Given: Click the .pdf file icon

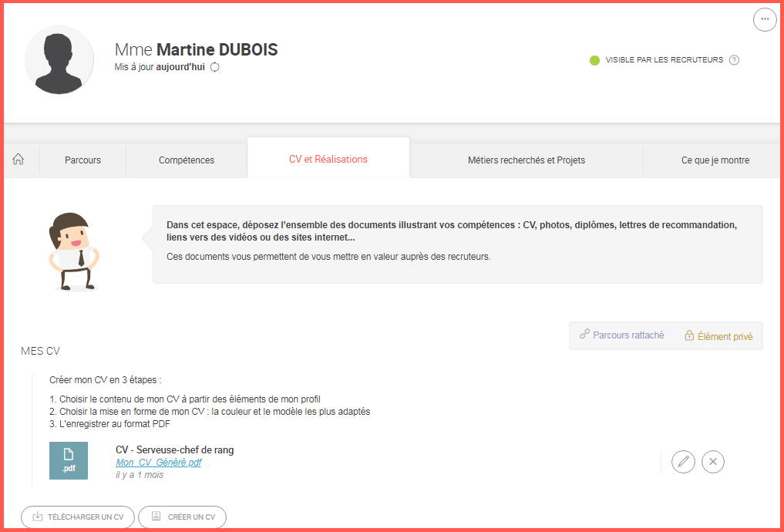Looking at the screenshot, I should point(69,460).
